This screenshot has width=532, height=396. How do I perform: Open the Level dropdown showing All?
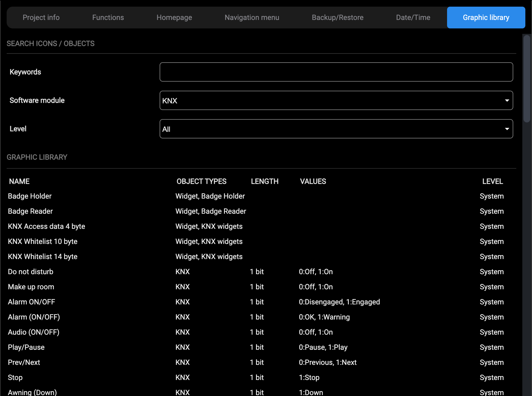click(x=336, y=129)
